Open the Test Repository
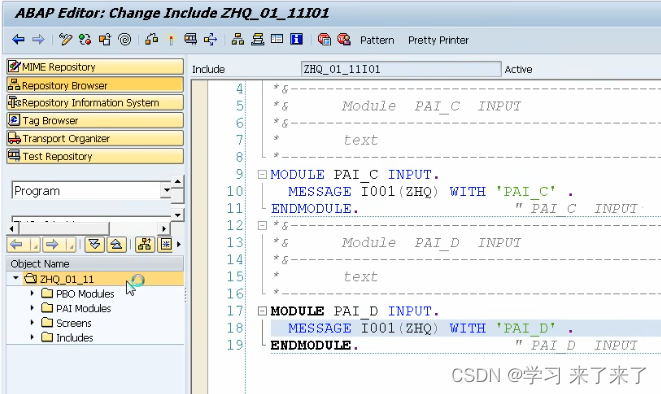This screenshot has width=661, height=394. (95, 156)
